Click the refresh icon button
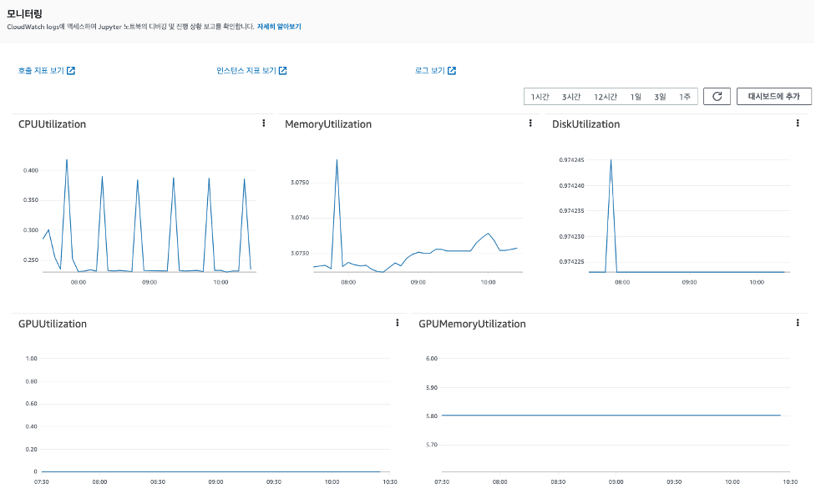The width and height of the screenshot is (816, 504). [717, 96]
